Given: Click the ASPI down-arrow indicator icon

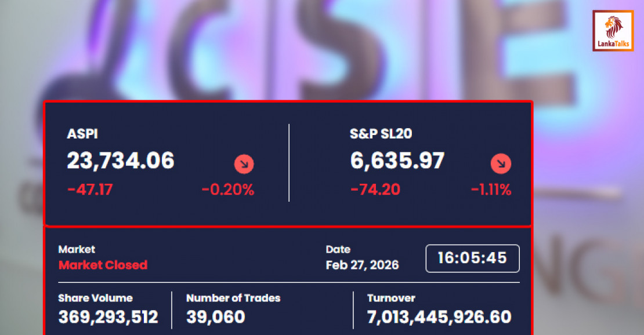Looking at the screenshot, I should (244, 165).
